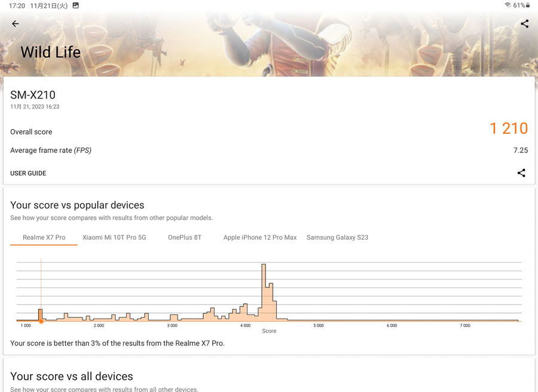The width and height of the screenshot is (538, 392).
Task: Tap the average frame rate value 7.25
Action: click(521, 150)
